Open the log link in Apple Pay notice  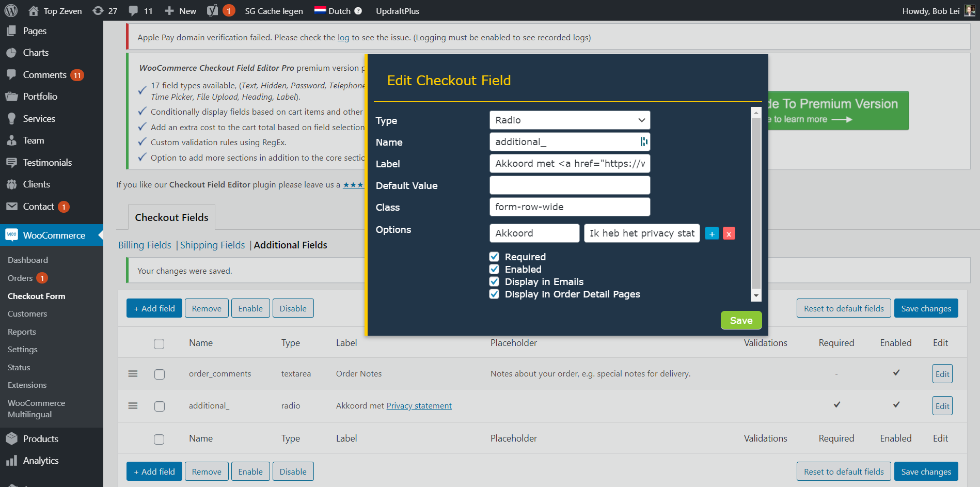[343, 37]
